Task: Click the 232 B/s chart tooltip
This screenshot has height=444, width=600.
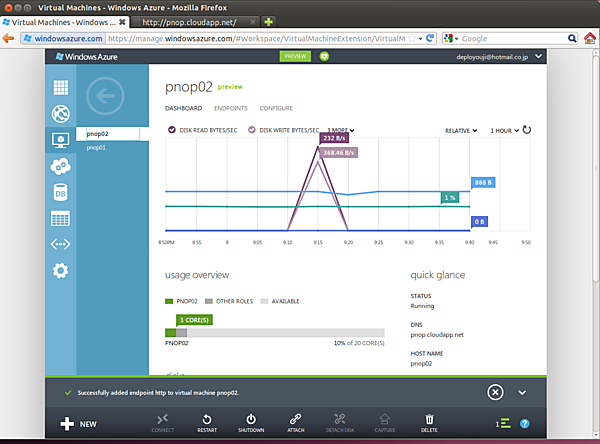Action: click(x=334, y=138)
